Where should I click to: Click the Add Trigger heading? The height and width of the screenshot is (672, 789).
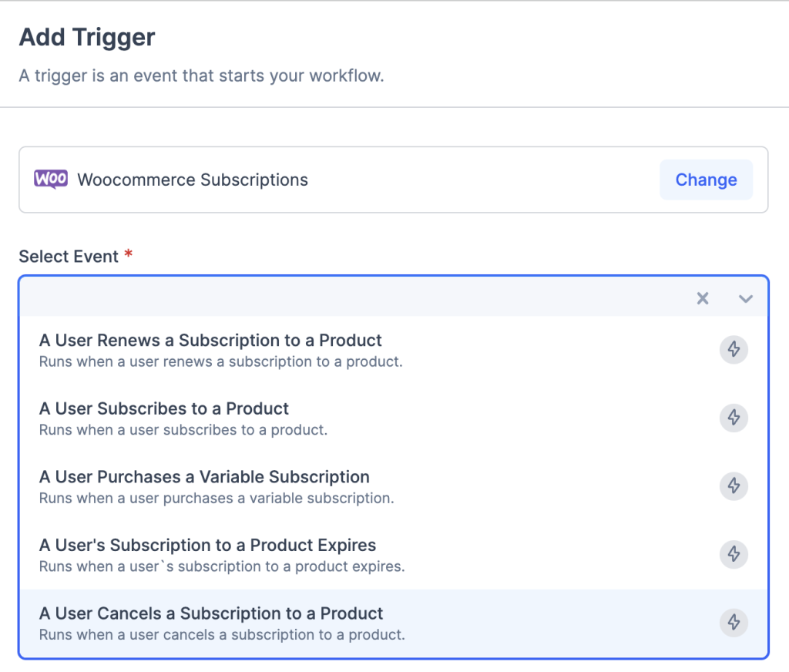point(87,37)
